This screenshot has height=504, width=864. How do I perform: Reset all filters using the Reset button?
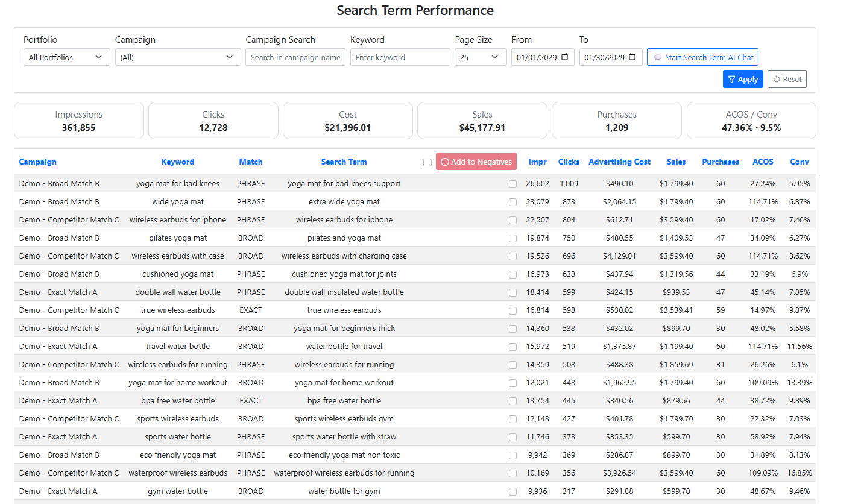click(x=786, y=79)
